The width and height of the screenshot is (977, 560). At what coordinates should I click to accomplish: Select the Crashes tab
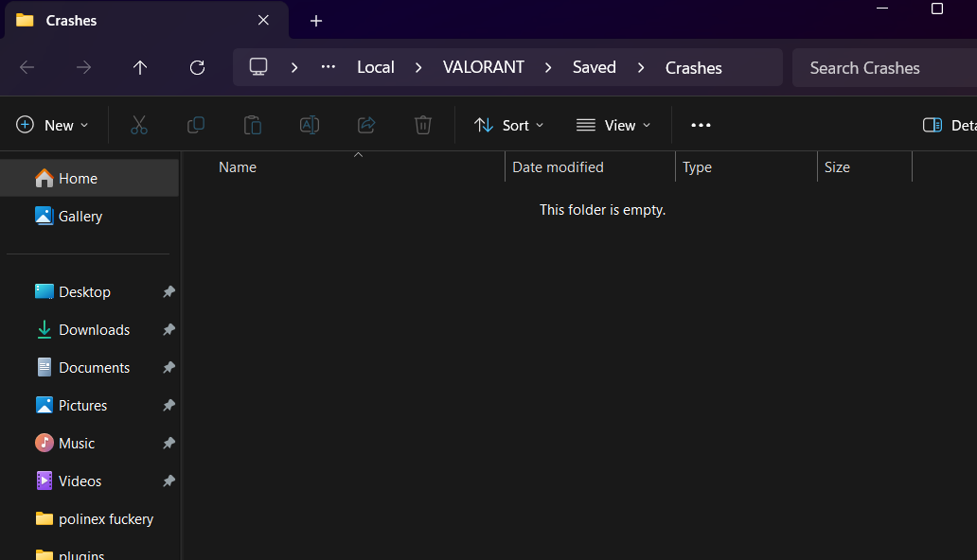[x=147, y=21]
